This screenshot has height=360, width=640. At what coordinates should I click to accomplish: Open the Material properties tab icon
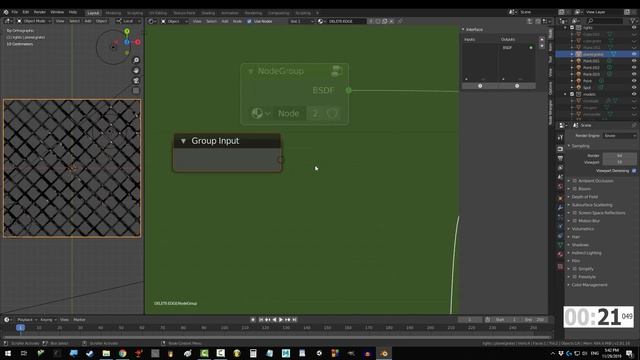(x=560, y=254)
